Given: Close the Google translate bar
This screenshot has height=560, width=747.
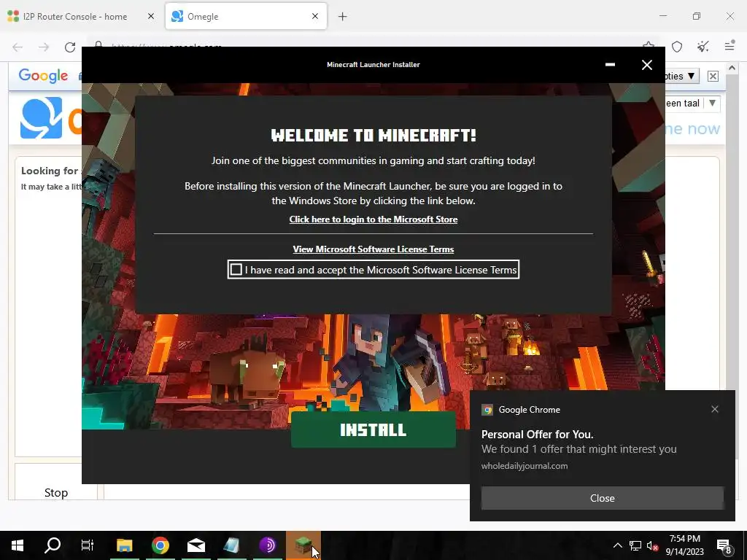Looking at the screenshot, I should click(x=713, y=76).
